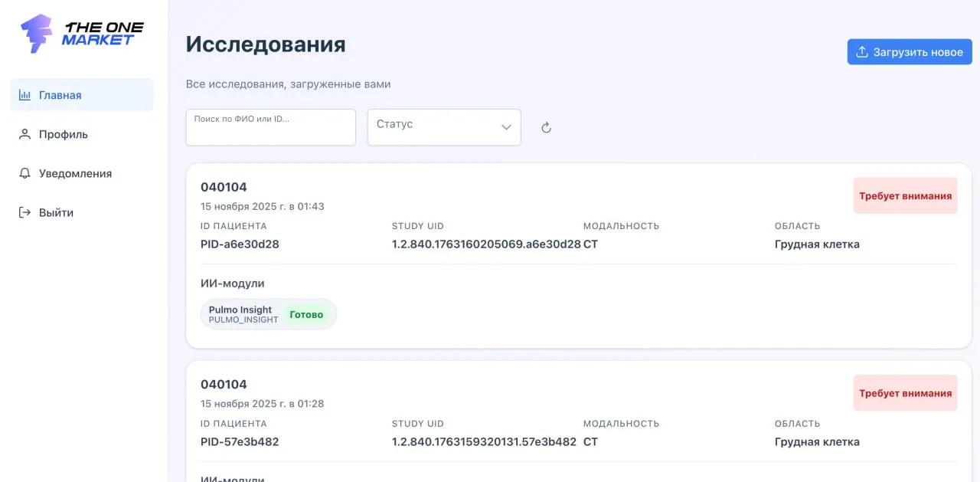980x482 pixels.
Task: Click the Загрузить новое button
Action: pos(910,51)
